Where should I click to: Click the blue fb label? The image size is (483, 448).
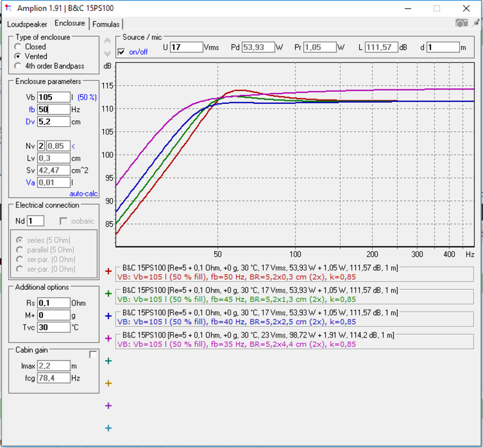point(32,109)
